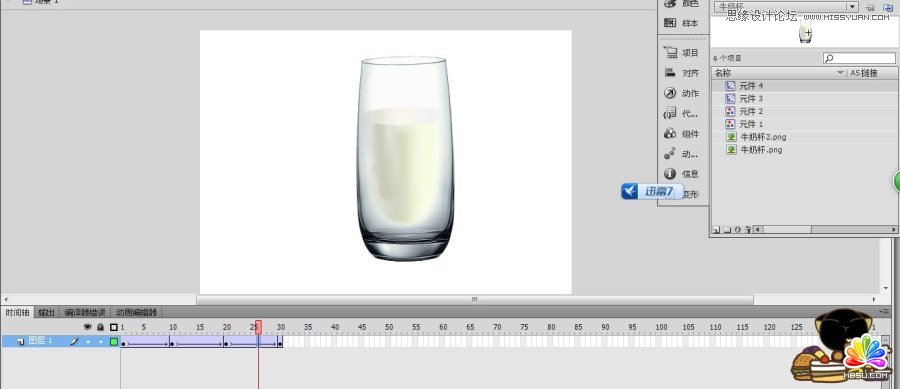Switch to the 动画编辑器 tab
The height and width of the screenshot is (389, 900).
coord(137,313)
